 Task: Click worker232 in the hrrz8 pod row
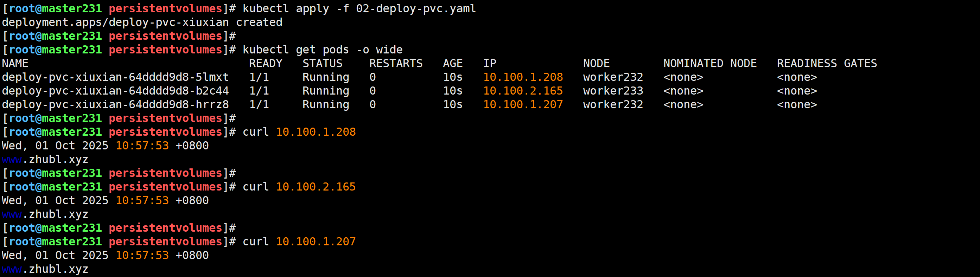[613, 104]
